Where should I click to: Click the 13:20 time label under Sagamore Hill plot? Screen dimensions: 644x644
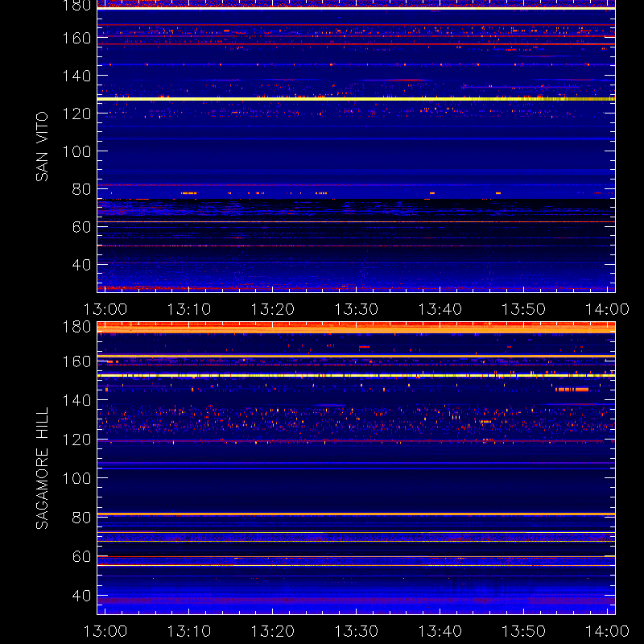point(273,631)
